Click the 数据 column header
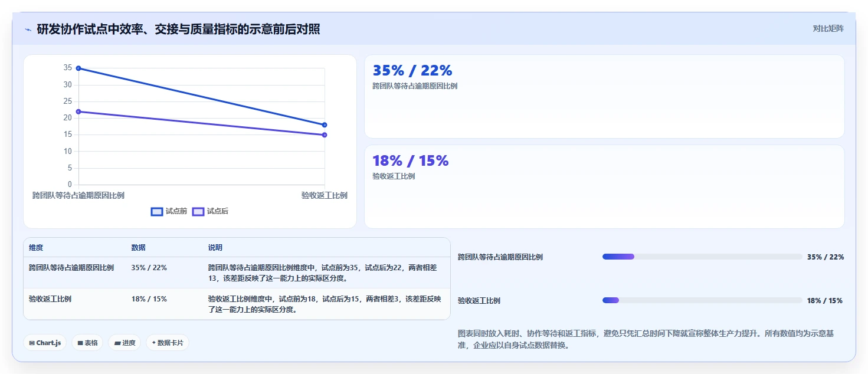 139,248
